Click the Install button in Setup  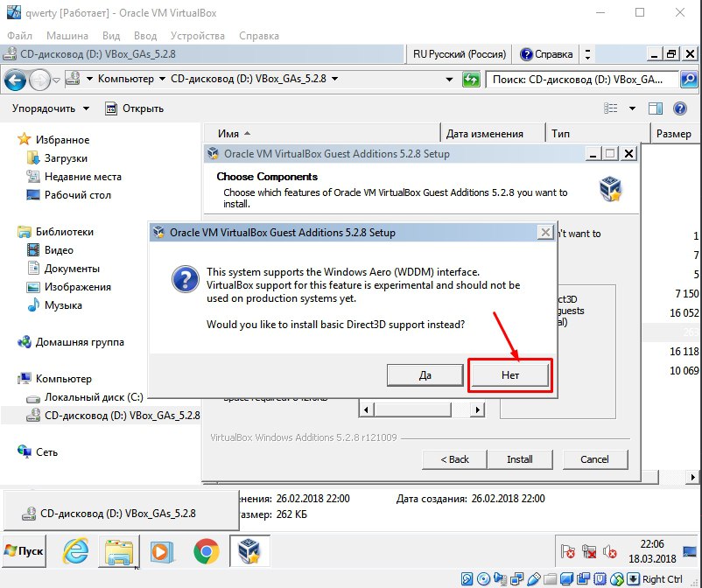point(519,459)
